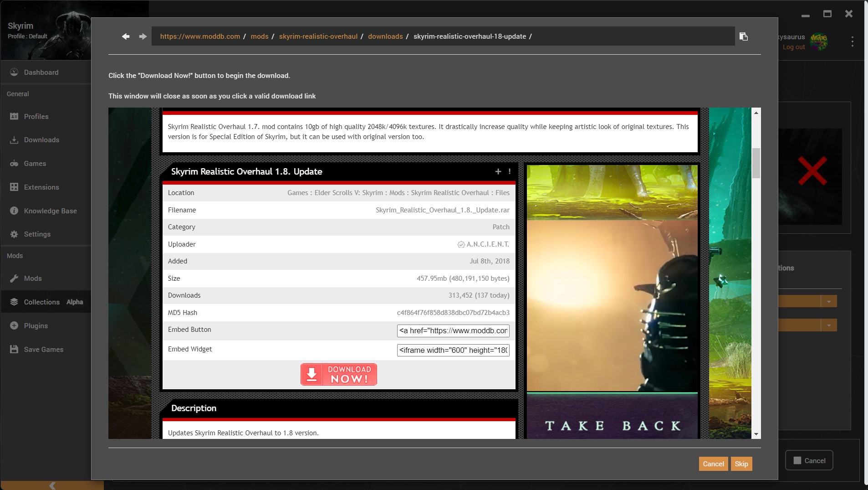Click the Embed Widget iframe field
This screenshot has height=490, width=868.
coord(453,350)
